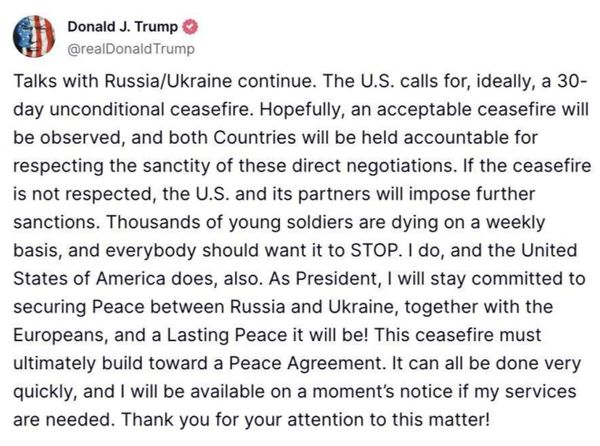The height and width of the screenshot is (446, 600).
Task: Click the words 'As President' in the post
Action: (324, 279)
